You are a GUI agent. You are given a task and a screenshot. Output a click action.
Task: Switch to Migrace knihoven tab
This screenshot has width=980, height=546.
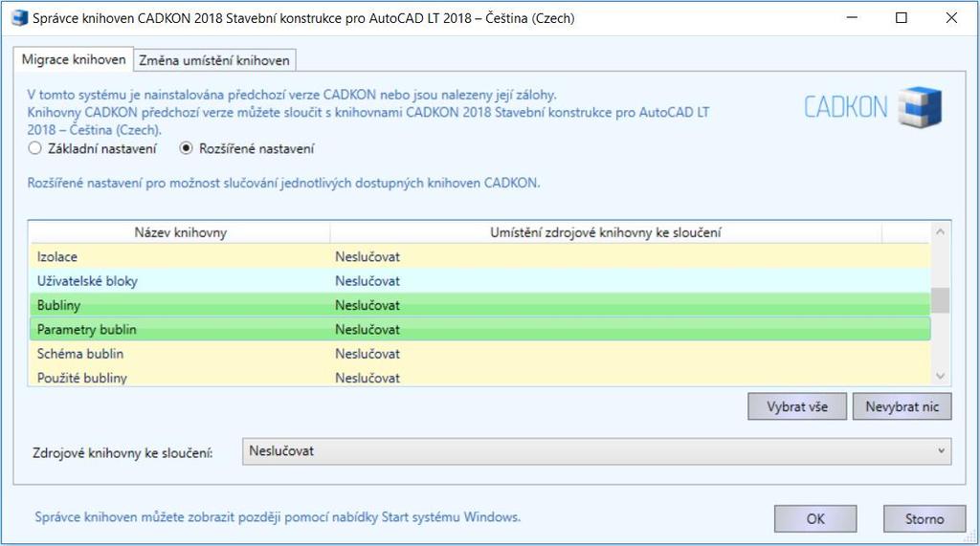pos(73,60)
